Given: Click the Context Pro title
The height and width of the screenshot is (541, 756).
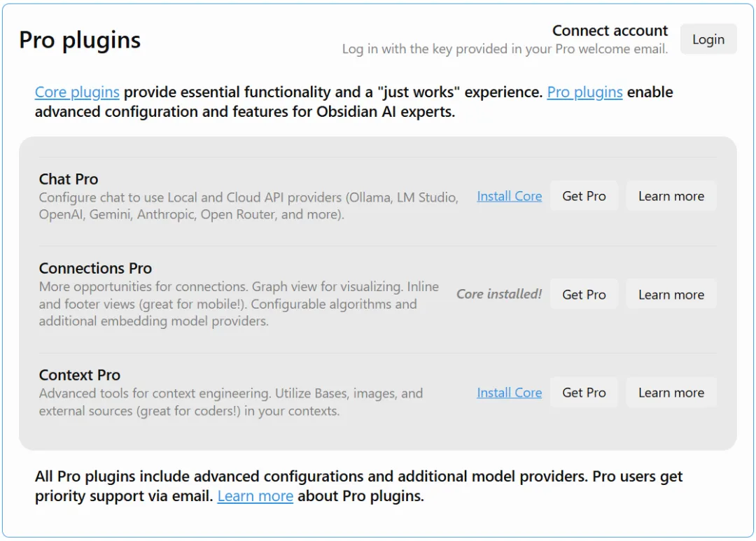Looking at the screenshot, I should [x=80, y=375].
